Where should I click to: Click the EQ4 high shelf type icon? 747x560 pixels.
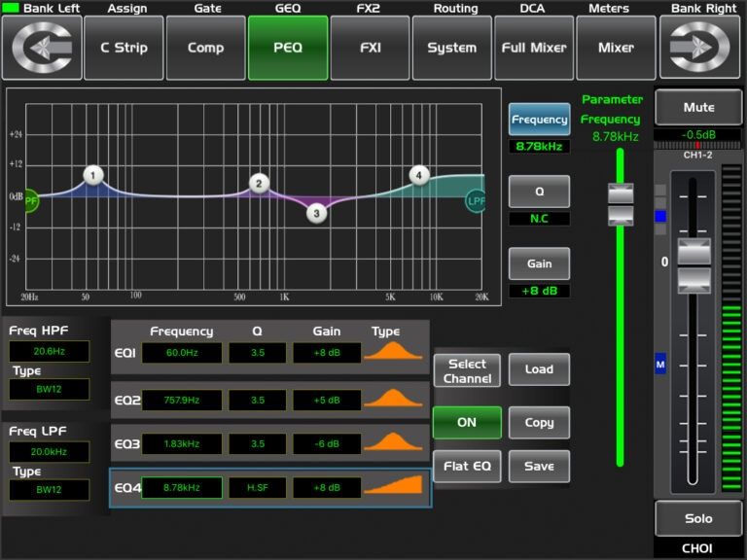(x=393, y=485)
